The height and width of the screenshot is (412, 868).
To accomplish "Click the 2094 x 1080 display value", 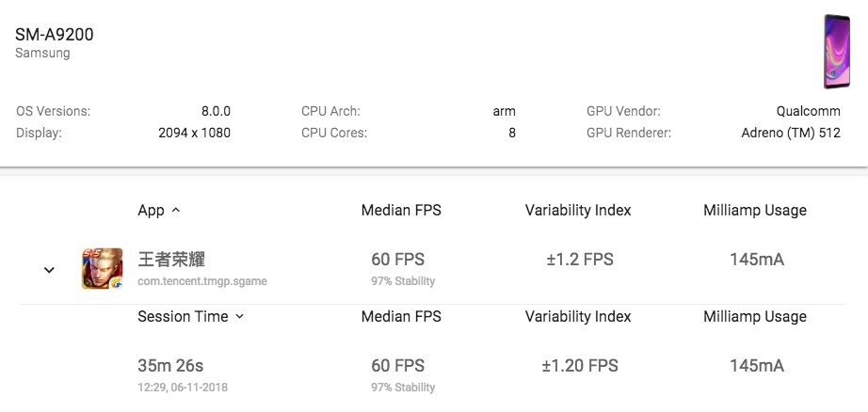I will pos(194,133).
